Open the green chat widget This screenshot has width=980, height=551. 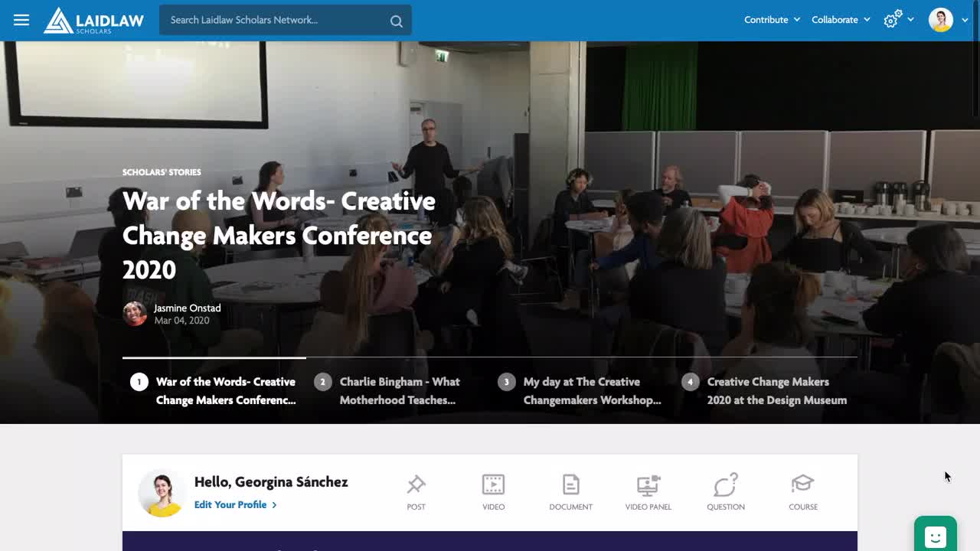pos(935,536)
